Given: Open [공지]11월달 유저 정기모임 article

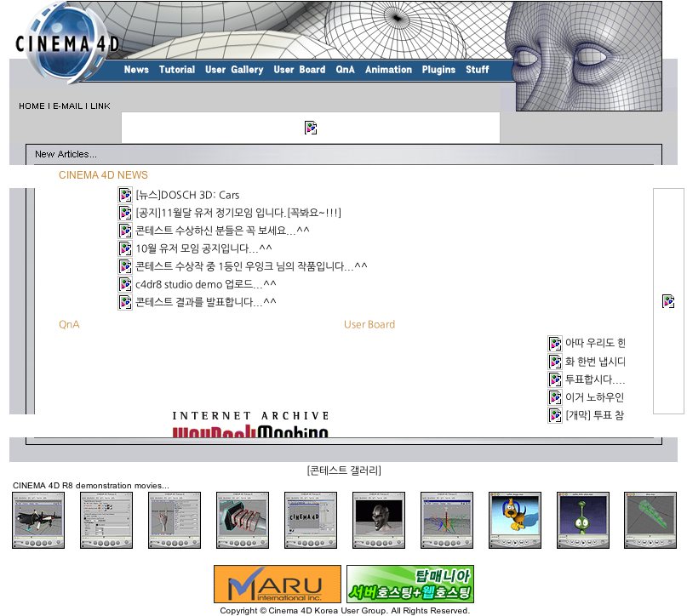Looking at the screenshot, I should (238, 213).
